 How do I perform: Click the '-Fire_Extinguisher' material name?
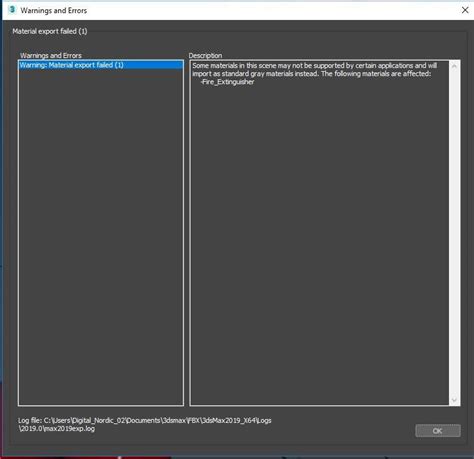click(x=227, y=82)
